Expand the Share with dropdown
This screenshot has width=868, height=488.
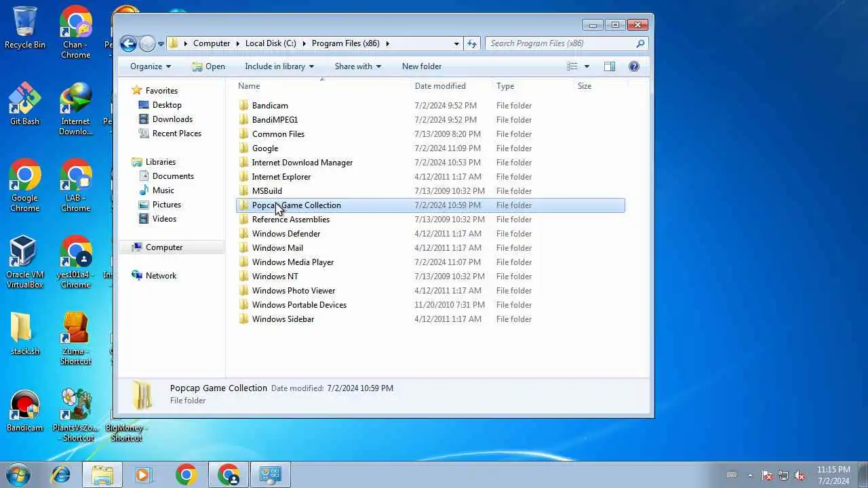[x=358, y=66]
